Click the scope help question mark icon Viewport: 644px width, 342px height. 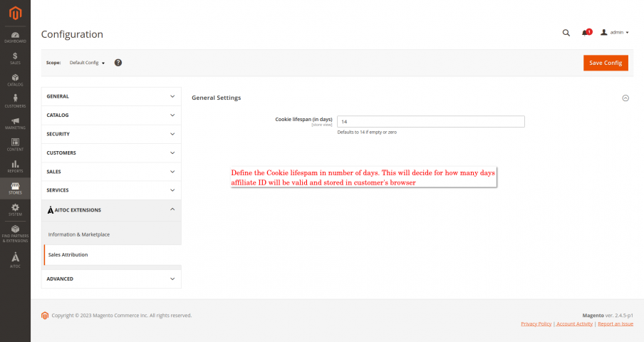[x=118, y=63]
